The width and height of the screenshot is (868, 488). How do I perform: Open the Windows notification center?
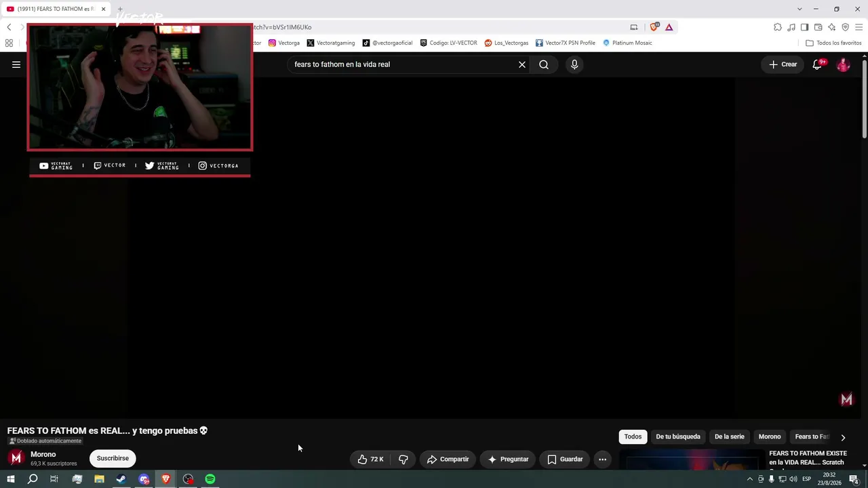tap(854, 479)
